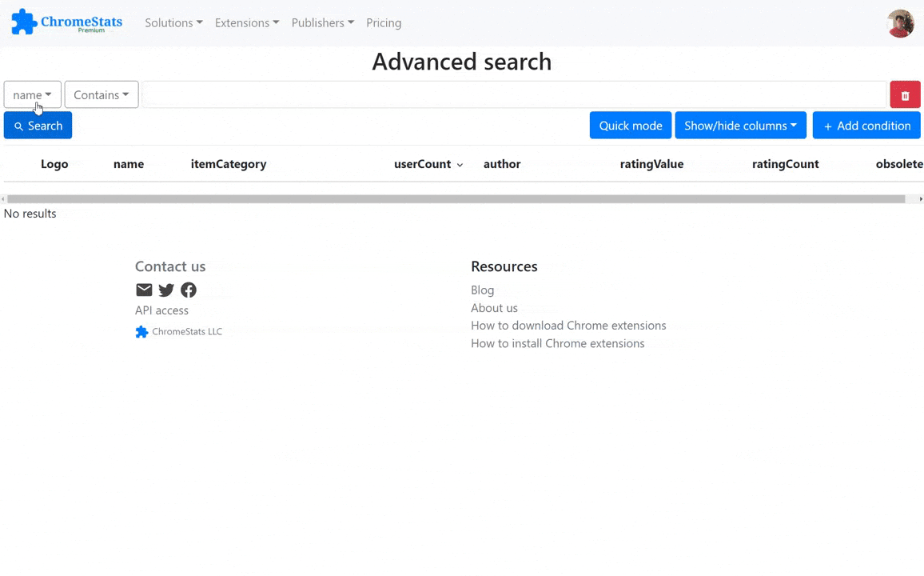Expand the Show/hide columns dropdown
924x576 pixels.
(x=741, y=126)
